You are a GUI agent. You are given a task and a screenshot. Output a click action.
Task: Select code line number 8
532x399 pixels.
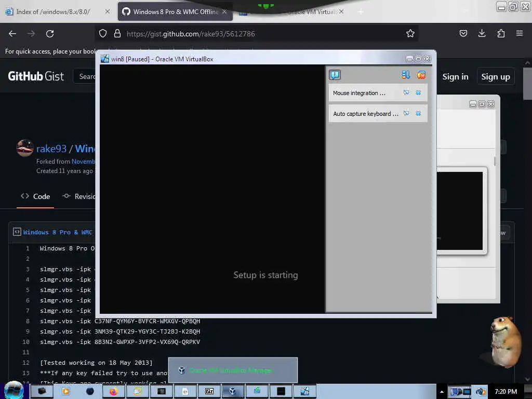[28, 321]
